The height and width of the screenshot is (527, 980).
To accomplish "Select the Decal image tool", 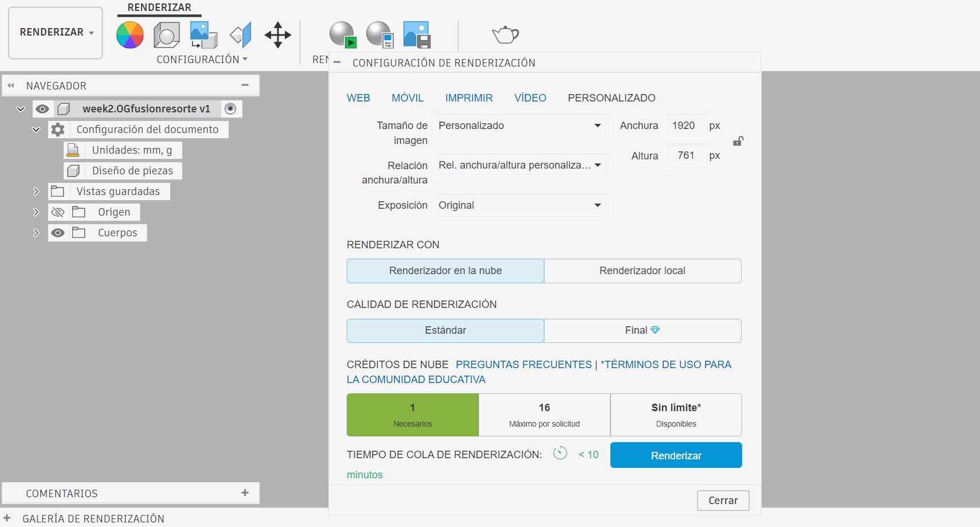I will coord(203,35).
